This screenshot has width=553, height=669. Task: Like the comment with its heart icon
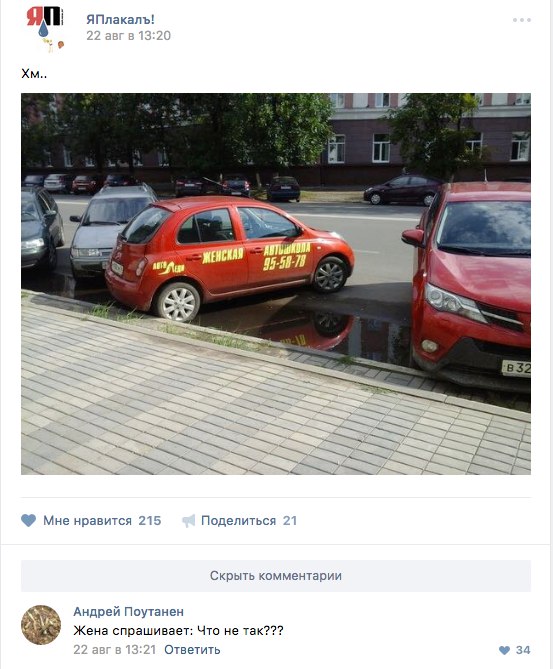click(x=504, y=650)
